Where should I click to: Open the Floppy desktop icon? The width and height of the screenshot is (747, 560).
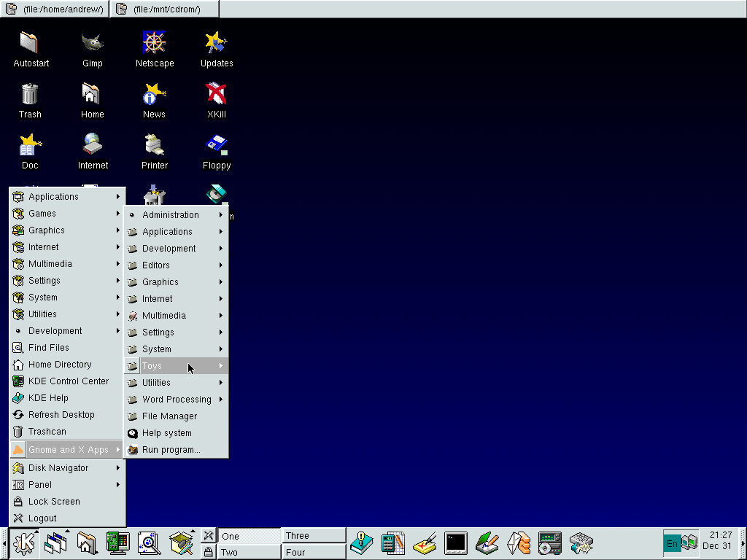pos(216,146)
